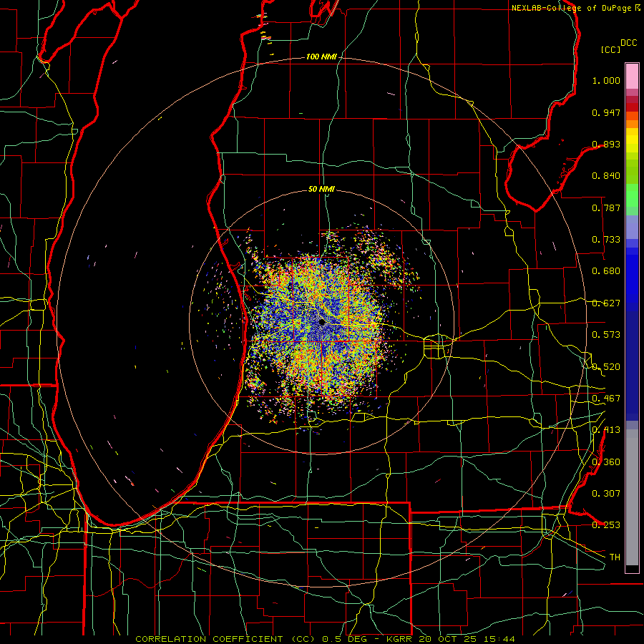Click the 15:44 timestamp in caption
The image size is (644, 644).
[499, 639]
